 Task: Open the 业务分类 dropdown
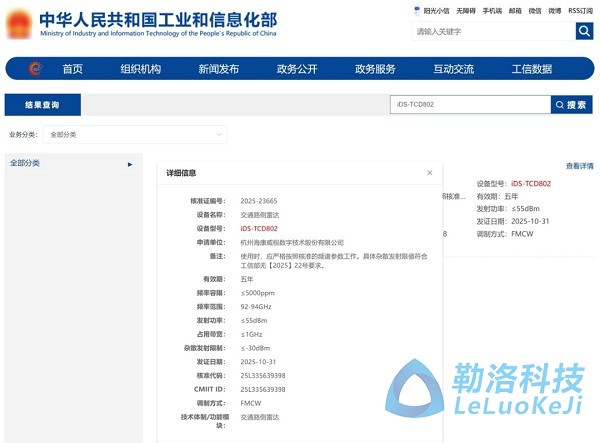point(136,134)
